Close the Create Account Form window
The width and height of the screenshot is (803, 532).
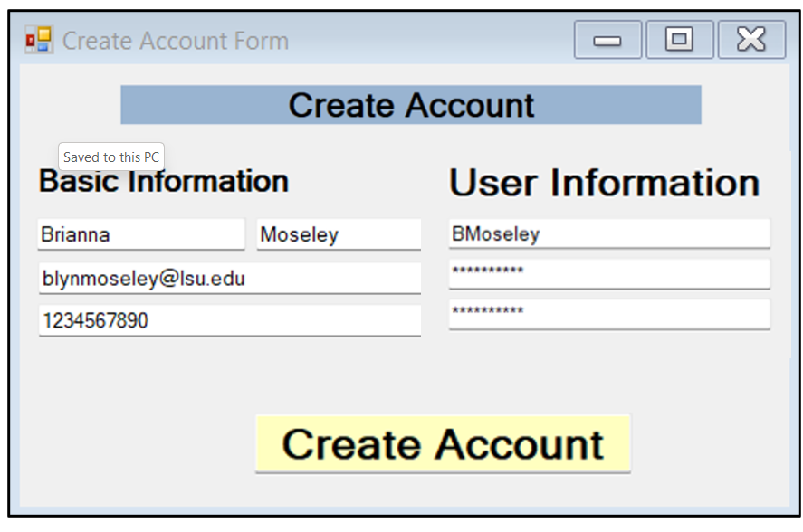coord(750,39)
